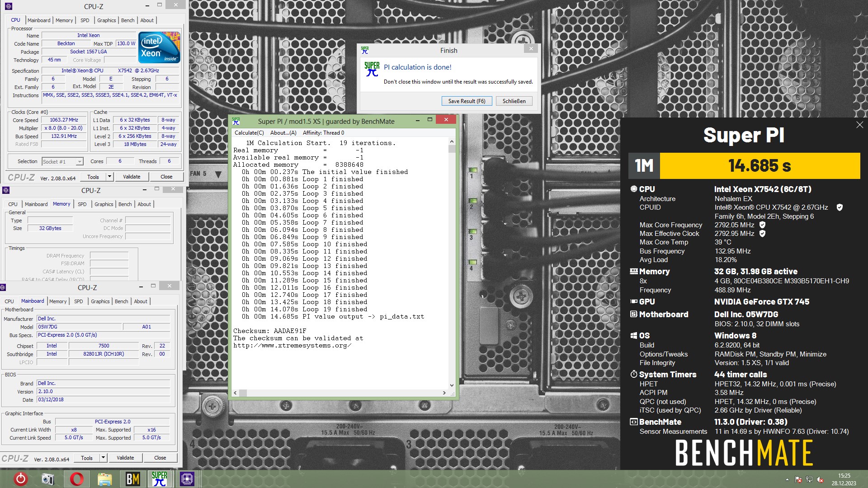This screenshot has width=868, height=488.
Task: Open network status tray icon
Action: [809, 479]
